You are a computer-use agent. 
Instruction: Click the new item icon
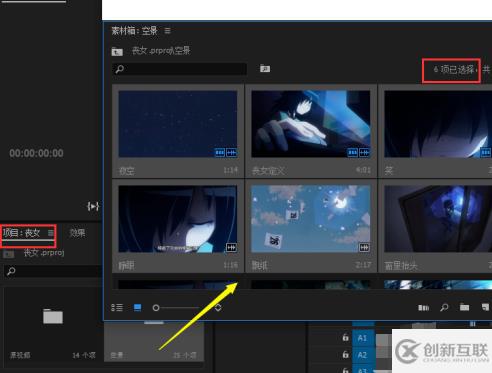pos(486,307)
